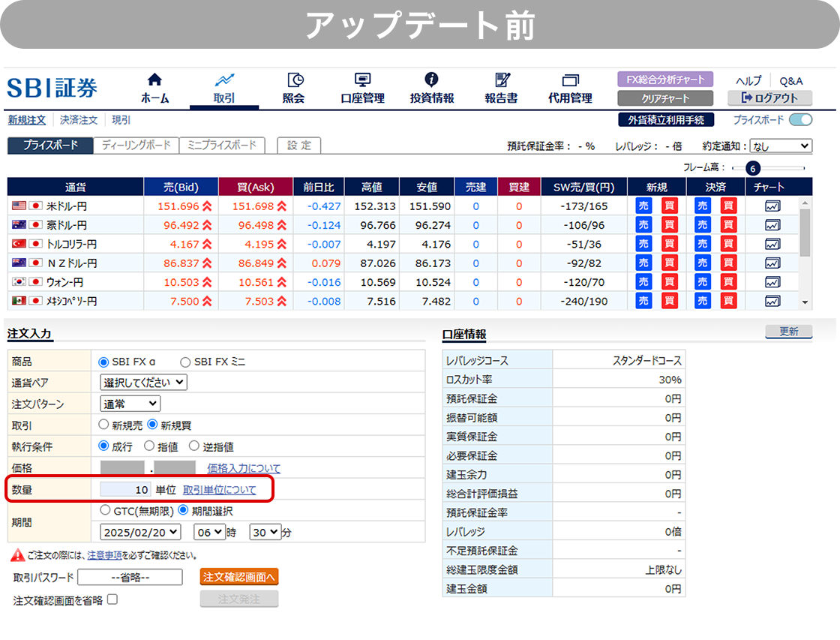Screen dimensions: 840x640
Task: Open chart icon for メキシコペソ-円
Action: pyautogui.click(x=772, y=301)
